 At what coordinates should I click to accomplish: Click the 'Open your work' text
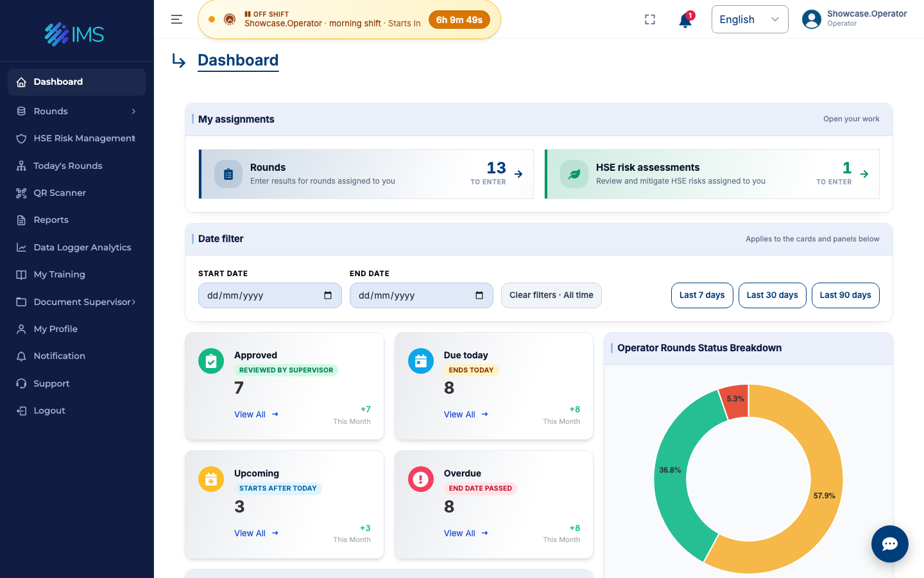pos(851,119)
